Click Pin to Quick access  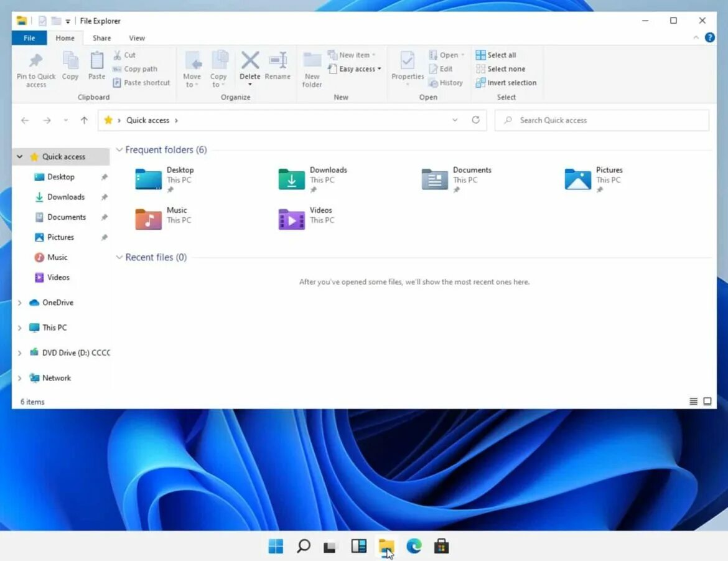pos(35,68)
